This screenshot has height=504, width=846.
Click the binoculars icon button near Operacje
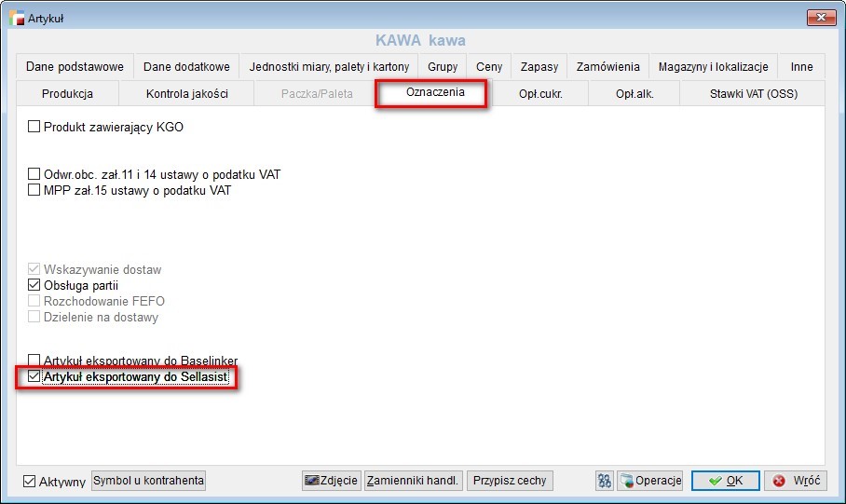click(x=605, y=481)
